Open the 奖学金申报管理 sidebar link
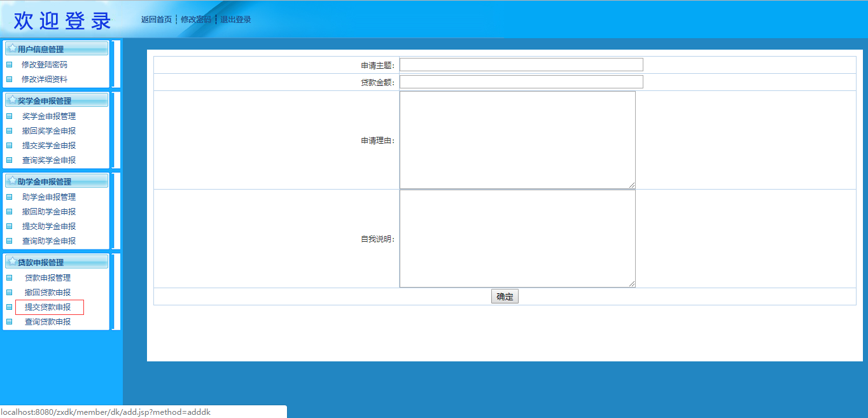This screenshot has width=868, height=418. click(x=49, y=116)
